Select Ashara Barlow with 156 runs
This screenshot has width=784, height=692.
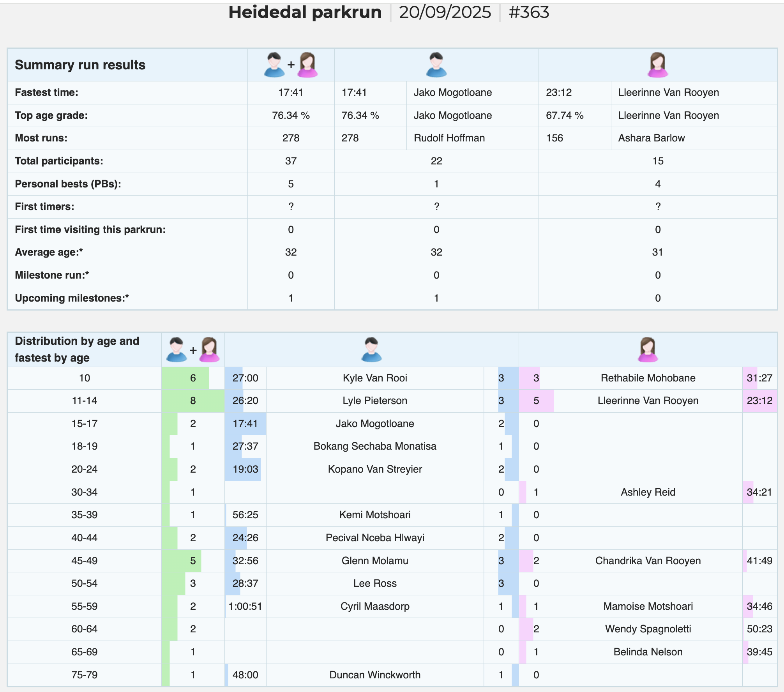[651, 138]
